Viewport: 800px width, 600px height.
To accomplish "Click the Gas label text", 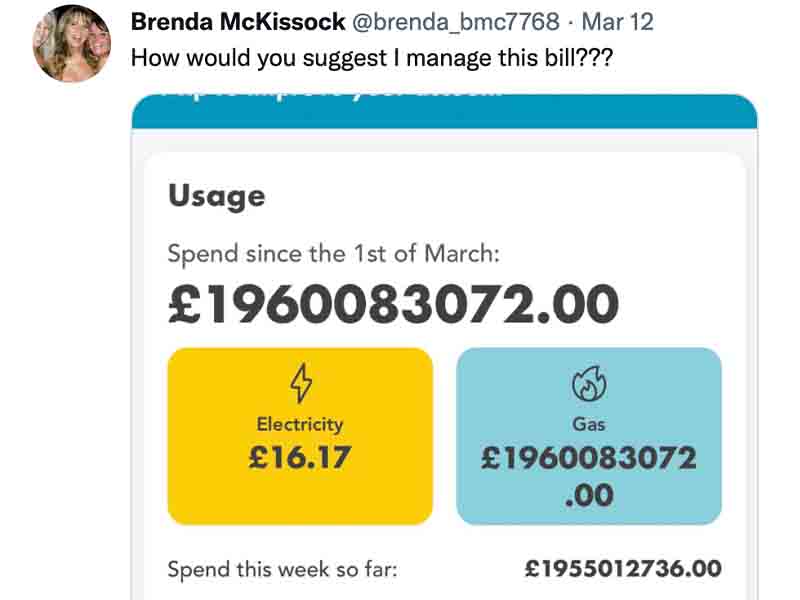I will (589, 424).
